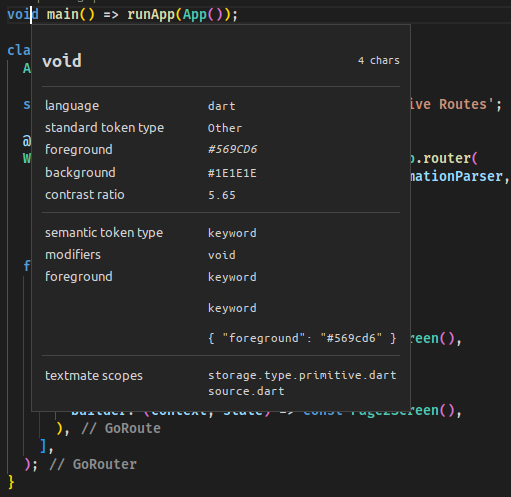Click '.router(' in the code behind popup
The image size is (511, 497).
(446, 158)
